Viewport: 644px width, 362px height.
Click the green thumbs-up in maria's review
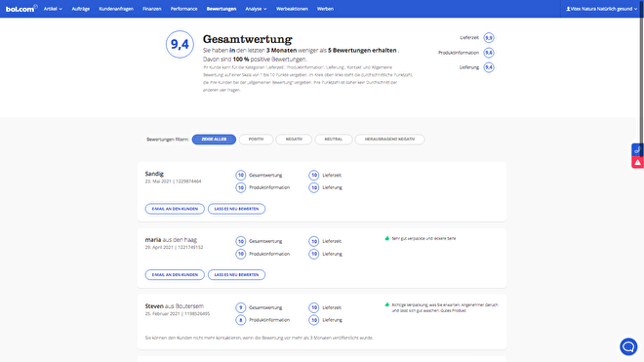tap(387, 238)
